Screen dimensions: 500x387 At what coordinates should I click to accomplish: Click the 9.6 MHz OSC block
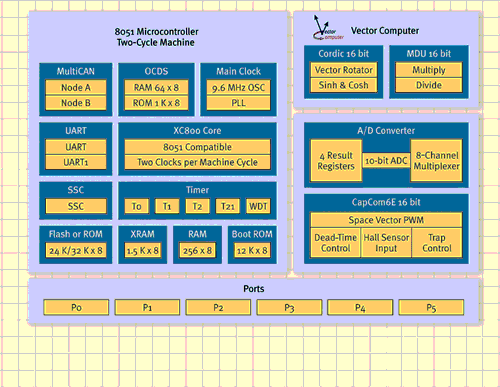(238, 87)
